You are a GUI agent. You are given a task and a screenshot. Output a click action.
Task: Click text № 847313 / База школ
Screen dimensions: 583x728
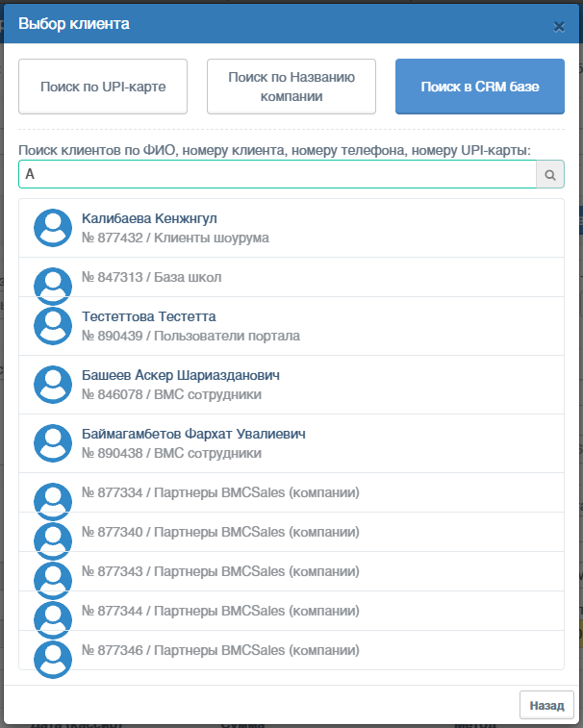pos(151,277)
